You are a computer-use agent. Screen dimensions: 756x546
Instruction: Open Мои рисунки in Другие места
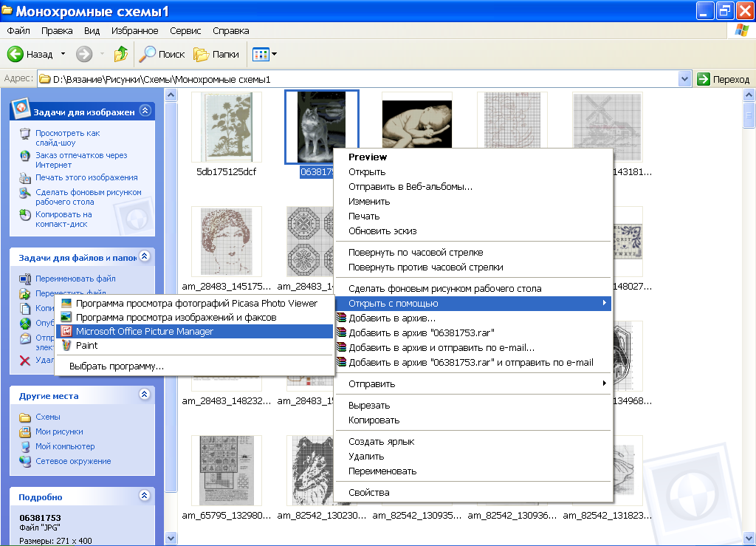click(x=59, y=431)
